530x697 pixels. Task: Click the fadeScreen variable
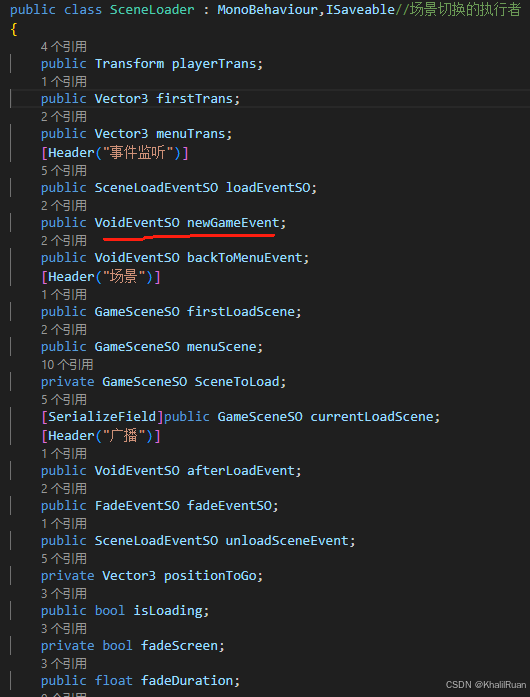180,646
